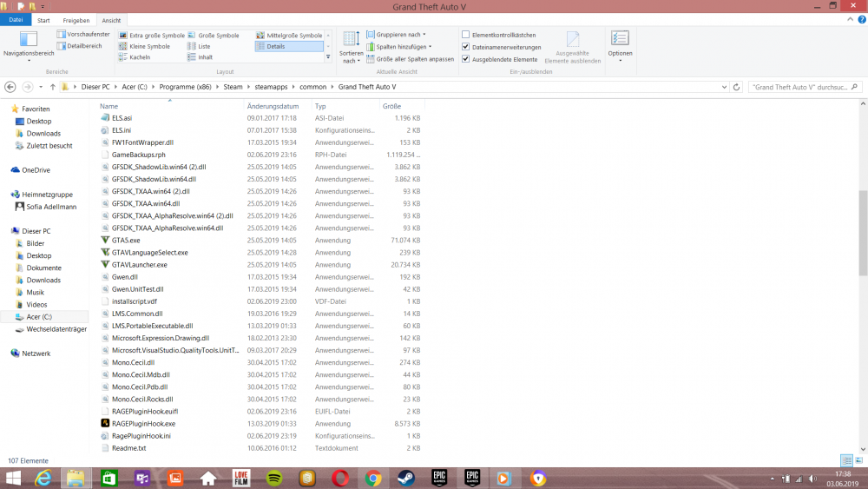
Task: Open the volume tray icon
Action: coord(812,479)
